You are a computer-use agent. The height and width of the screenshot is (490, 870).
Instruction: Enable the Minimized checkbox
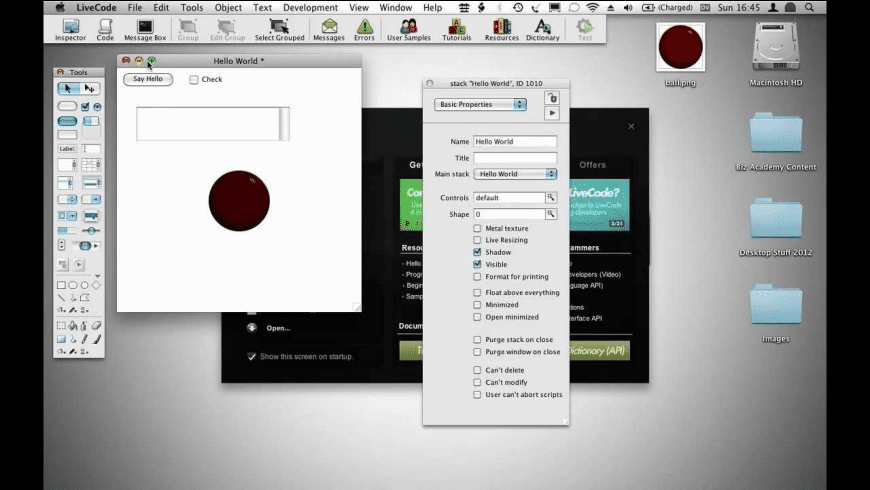477,305
